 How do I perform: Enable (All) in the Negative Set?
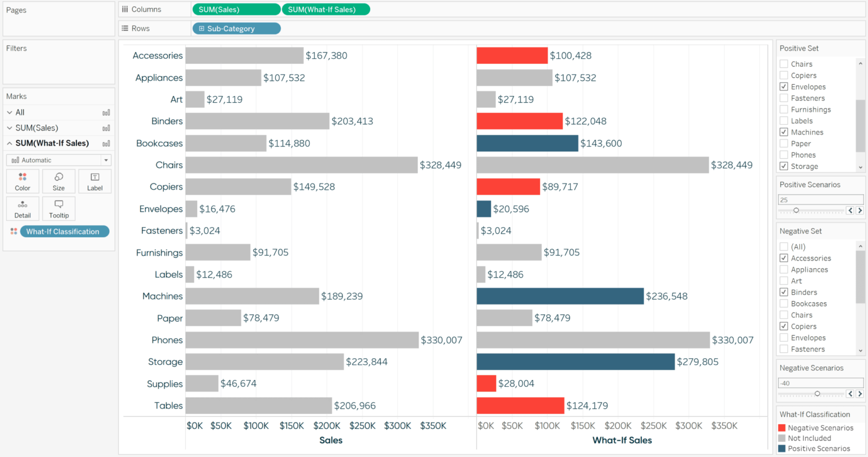click(x=784, y=246)
